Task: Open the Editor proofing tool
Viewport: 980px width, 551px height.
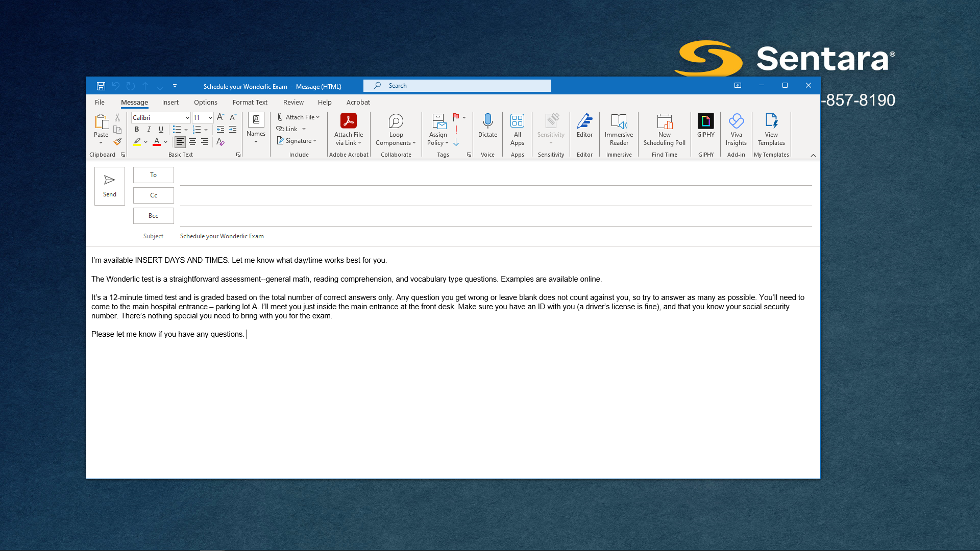Action: click(x=584, y=126)
